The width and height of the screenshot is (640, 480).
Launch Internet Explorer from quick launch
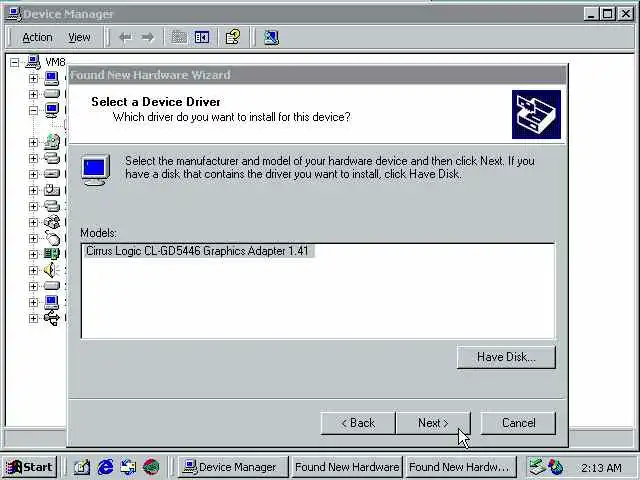[x=105, y=467]
